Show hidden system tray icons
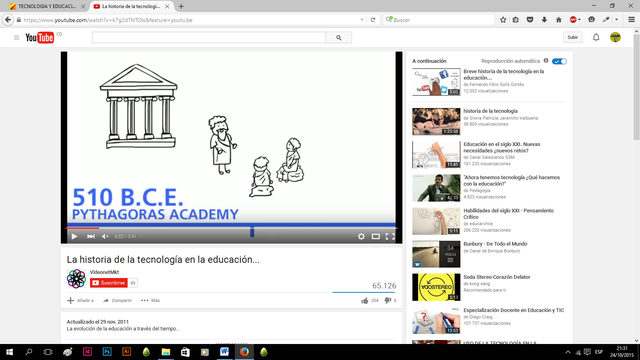Image resolution: width=640 pixels, height=360 pixels. pyautogui.click(x=567, y=352)
